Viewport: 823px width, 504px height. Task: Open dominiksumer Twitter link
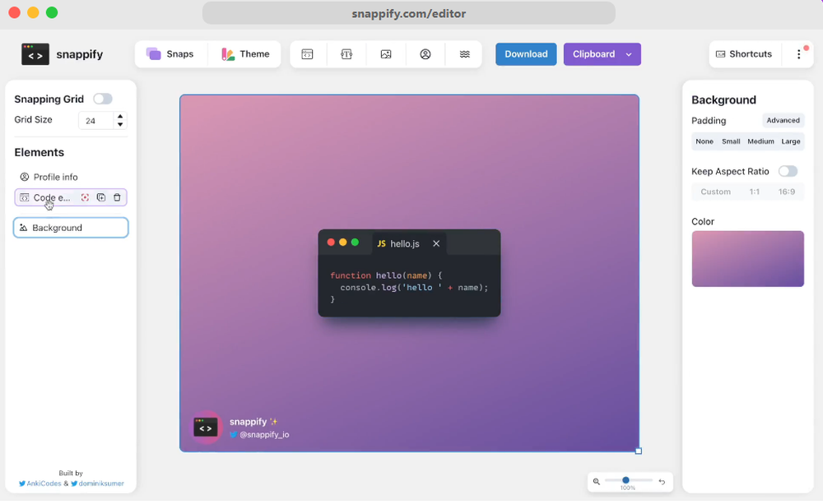point(98,483)
